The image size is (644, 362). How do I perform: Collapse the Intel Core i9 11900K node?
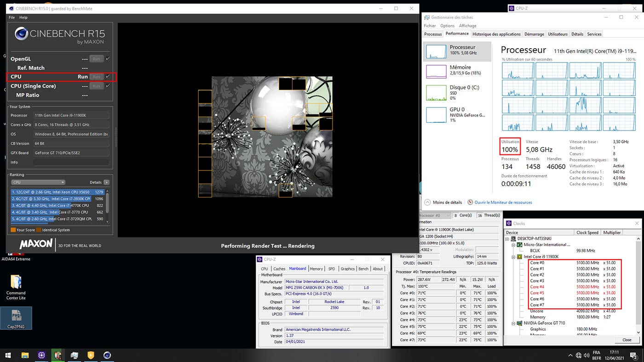514,257
